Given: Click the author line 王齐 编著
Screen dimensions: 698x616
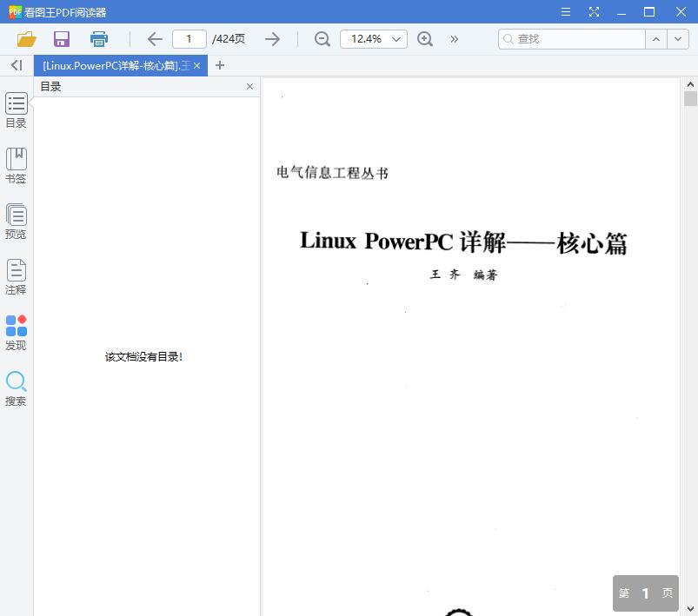Looking at the screenshot, I should [x=463, y=275].
